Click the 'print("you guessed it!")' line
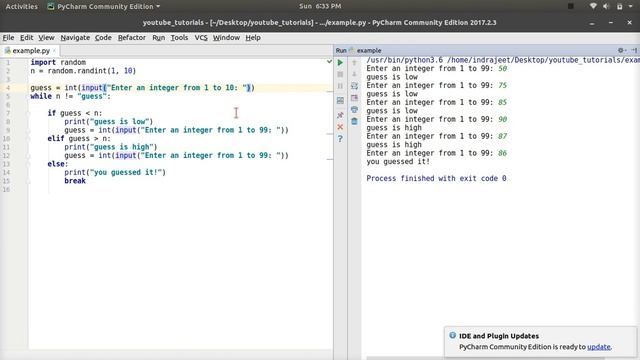The width and height of the screenshot is (640, 360). (115, 172)
